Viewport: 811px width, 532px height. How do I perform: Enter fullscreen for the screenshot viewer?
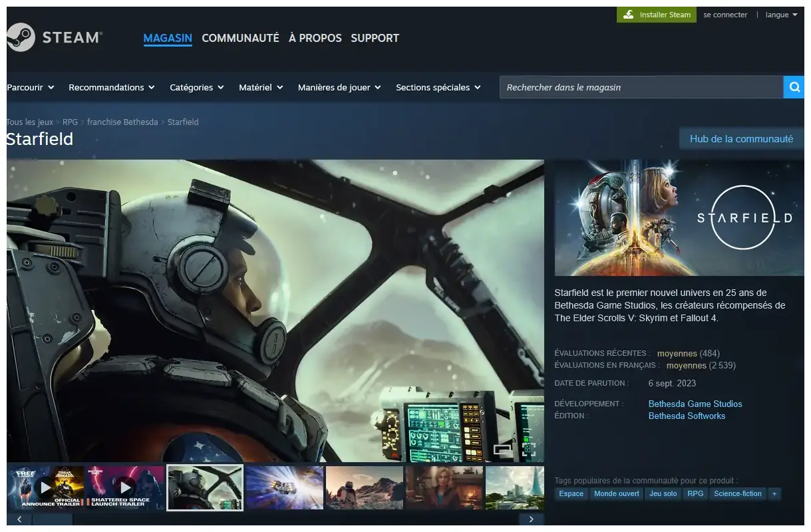click(x=529, y=450)
